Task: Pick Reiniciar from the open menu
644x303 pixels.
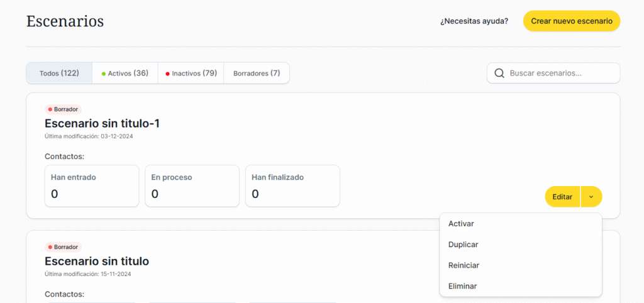Action: [464, 265]
